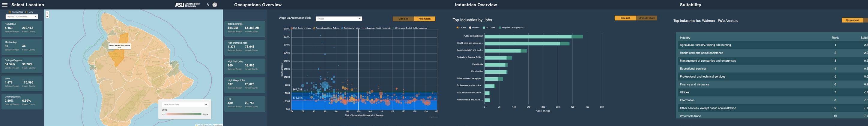Open the hamburger menu

point(5,5)
